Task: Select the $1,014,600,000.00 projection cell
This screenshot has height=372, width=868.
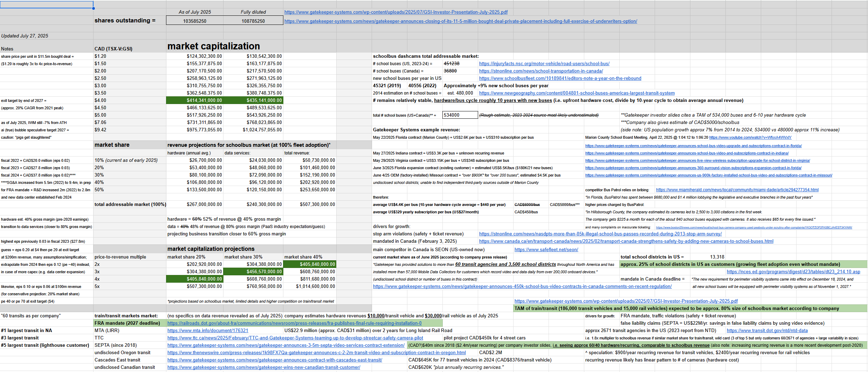Action: point(310,287)
